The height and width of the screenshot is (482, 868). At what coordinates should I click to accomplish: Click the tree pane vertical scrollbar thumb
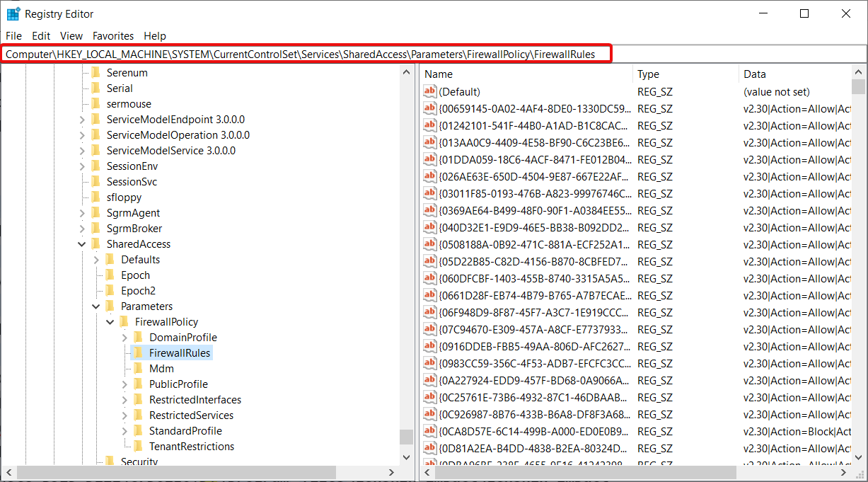click(x=406, y=437)
